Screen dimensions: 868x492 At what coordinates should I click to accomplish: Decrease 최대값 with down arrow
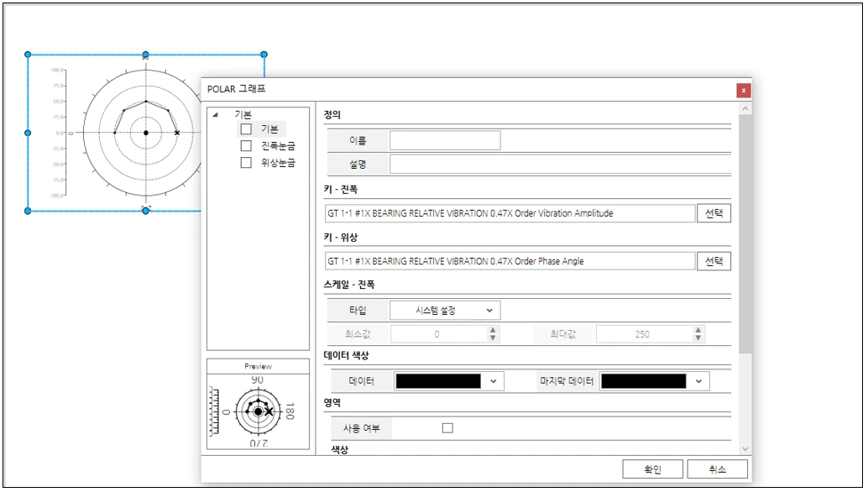(x=698, y=338)
